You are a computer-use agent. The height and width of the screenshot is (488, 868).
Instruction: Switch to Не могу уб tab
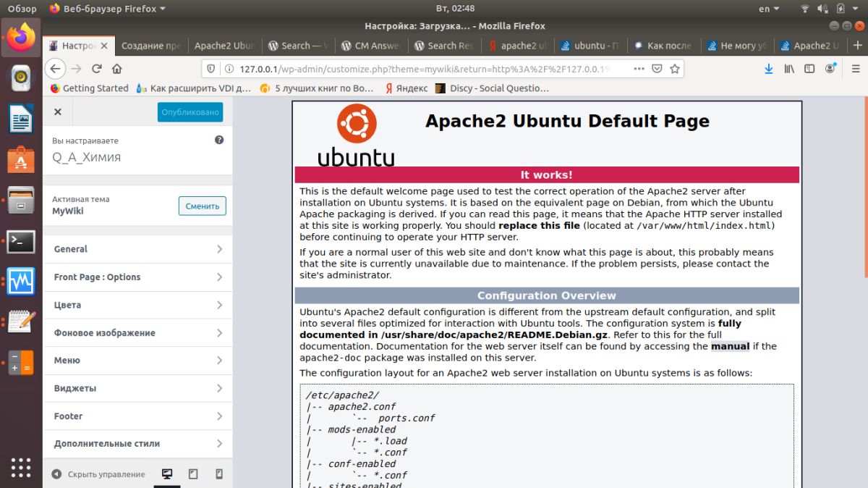[x=737, y=46]
